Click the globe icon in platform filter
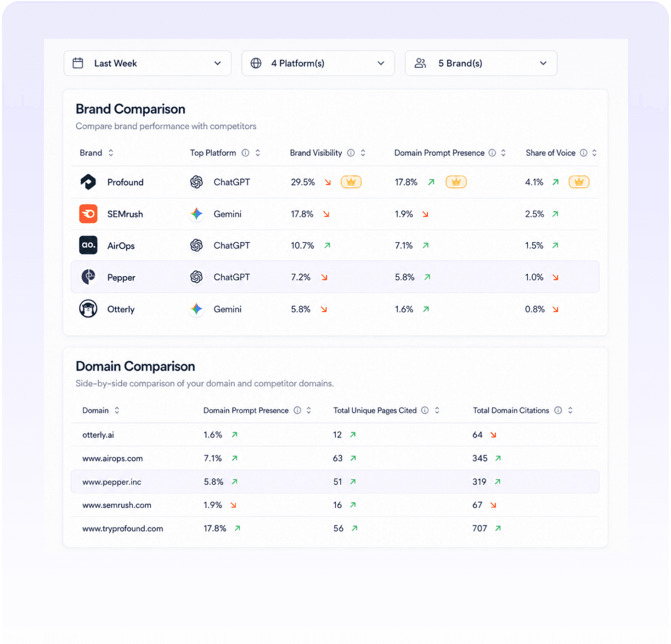 [256, 63]
